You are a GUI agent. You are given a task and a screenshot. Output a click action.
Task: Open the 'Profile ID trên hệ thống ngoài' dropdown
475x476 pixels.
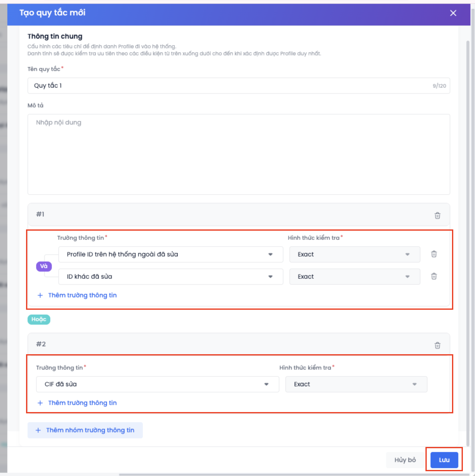point(171,254)
